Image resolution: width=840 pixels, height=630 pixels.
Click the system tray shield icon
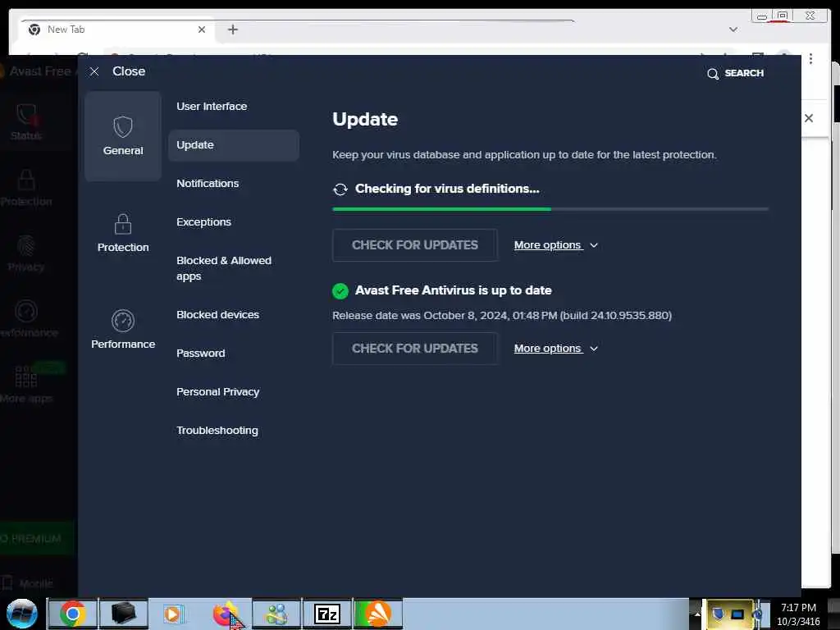tap(719, 613)
